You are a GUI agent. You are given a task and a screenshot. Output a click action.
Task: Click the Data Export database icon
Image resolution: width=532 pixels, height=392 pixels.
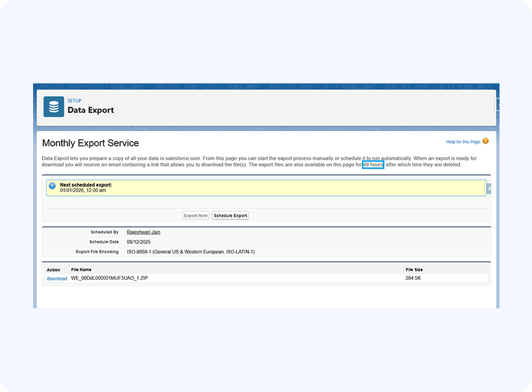pyautogui.click(x=54, y=106)
